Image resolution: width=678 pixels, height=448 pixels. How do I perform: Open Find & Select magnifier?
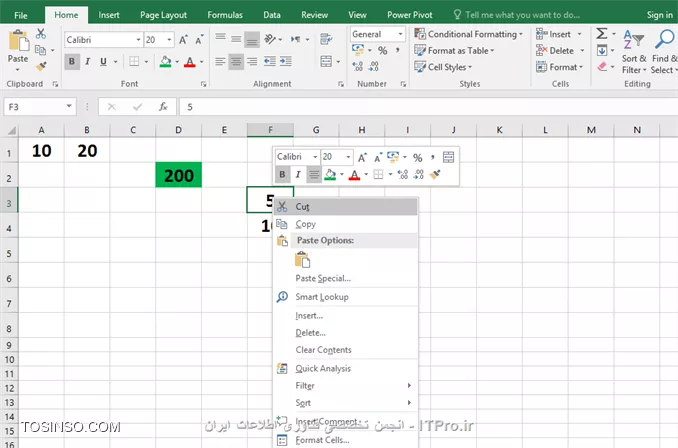[664, 51]
